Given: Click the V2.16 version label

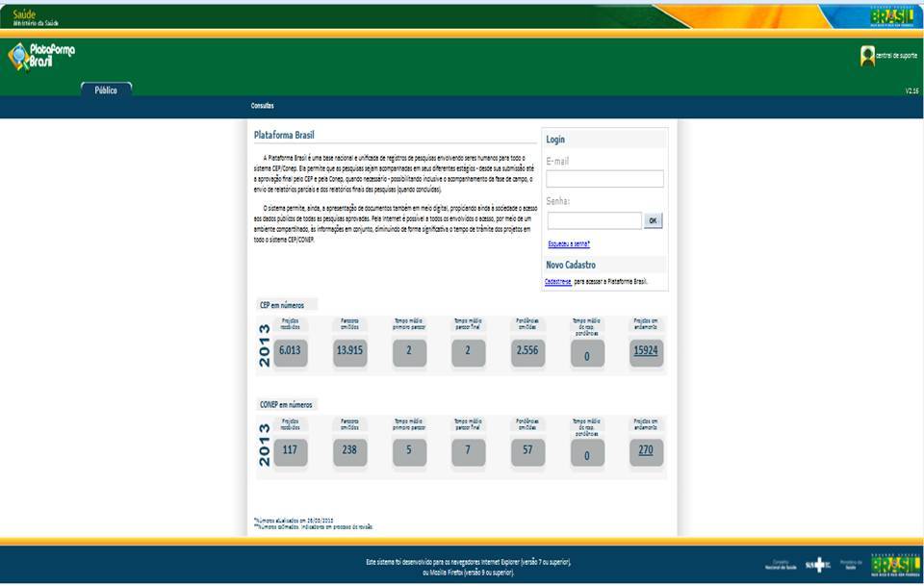Looking at the screenshot, I should coord(911,90).
